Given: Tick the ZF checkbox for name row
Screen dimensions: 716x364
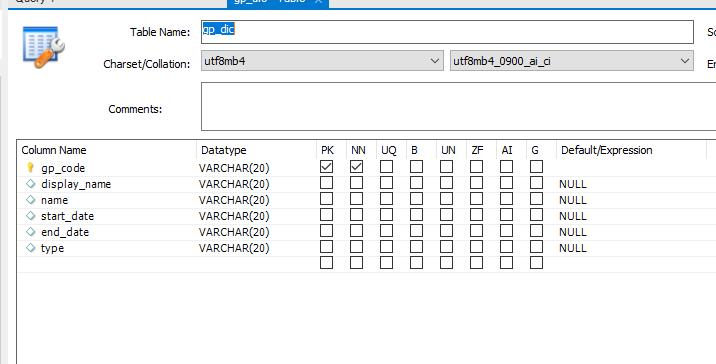Looking at the screenshot, I should 476,199.
